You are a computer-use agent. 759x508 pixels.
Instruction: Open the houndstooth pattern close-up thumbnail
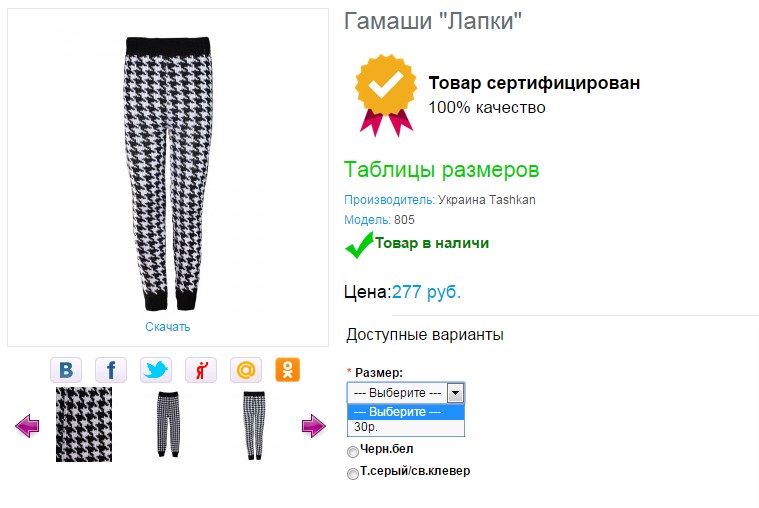(84, 424)
